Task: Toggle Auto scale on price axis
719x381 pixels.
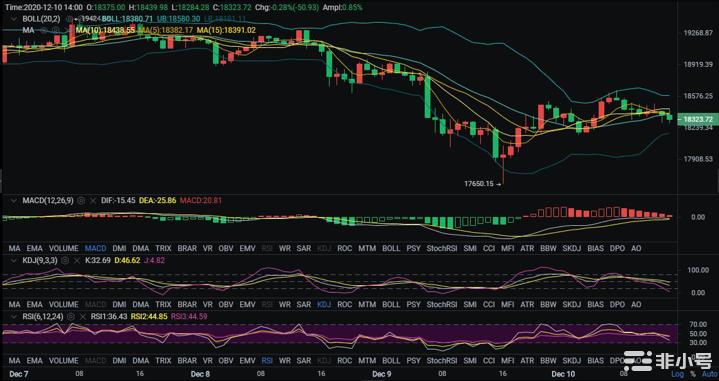Action: (710, 375)
